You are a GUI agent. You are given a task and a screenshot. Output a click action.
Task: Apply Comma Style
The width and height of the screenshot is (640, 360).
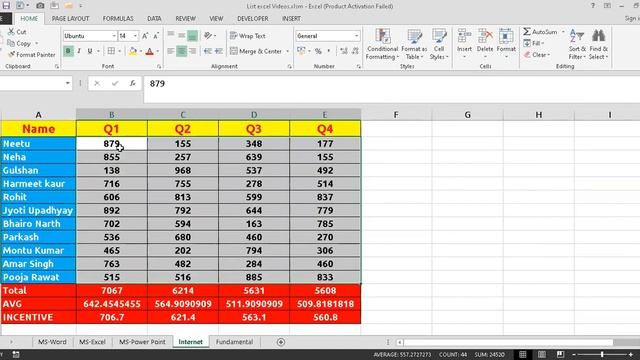[x=329, y=51]
